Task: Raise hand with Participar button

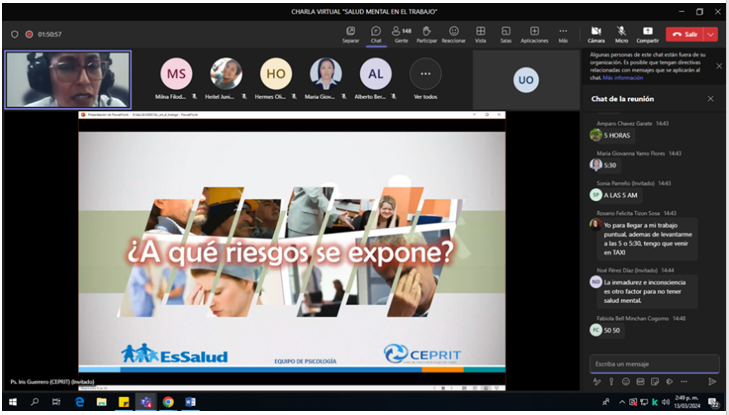Action: pyautogui.click(x=426, y=34)
